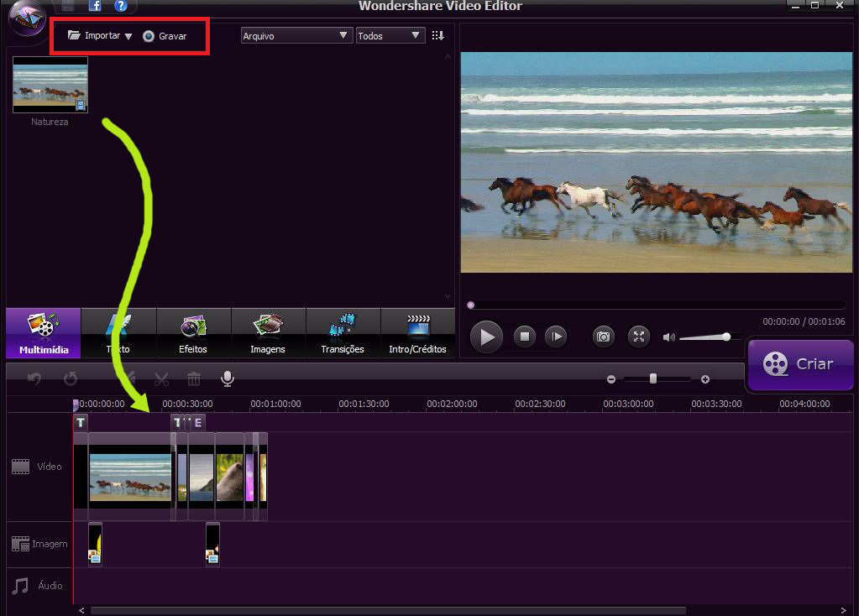This screenshot has height=616, width=859.
Task: Open the Efeitos tab
Action: pyautogui.click(x=193, y=332)
